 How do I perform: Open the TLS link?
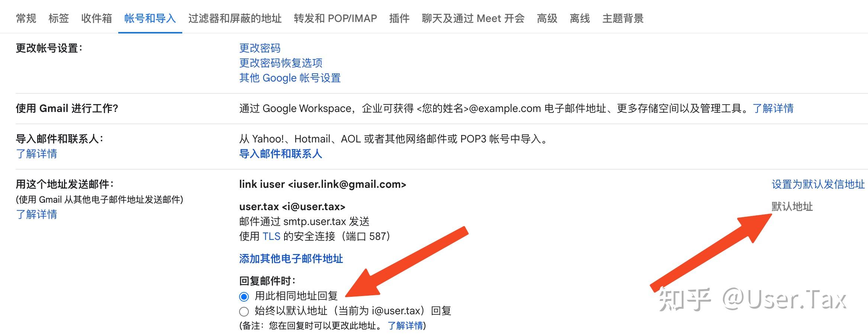(271, 236)
